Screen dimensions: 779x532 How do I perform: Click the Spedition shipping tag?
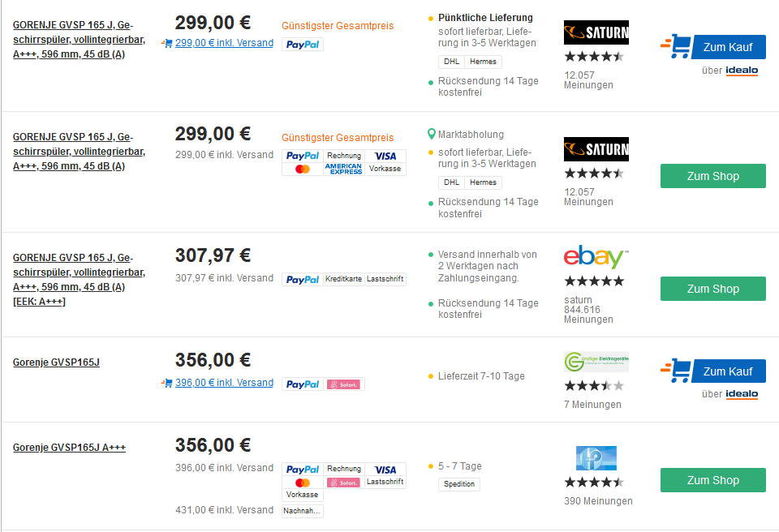pos(459,484)
